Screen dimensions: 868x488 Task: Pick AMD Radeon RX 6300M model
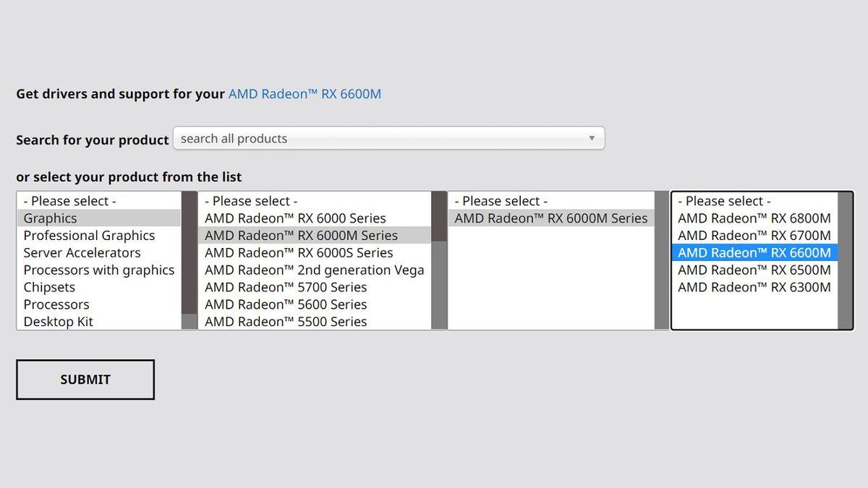point(754,288)
